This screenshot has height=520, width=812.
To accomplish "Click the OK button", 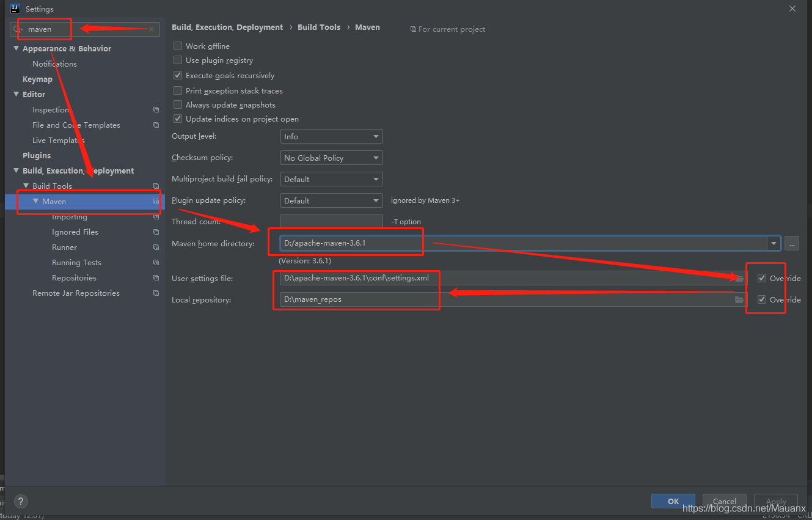I will 673,501.
